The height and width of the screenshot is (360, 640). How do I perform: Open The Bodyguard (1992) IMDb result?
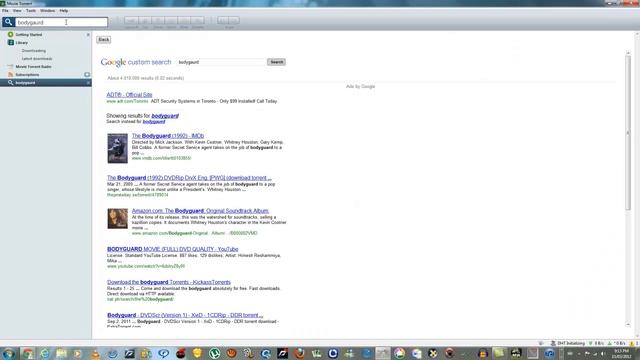pos(168,136)
